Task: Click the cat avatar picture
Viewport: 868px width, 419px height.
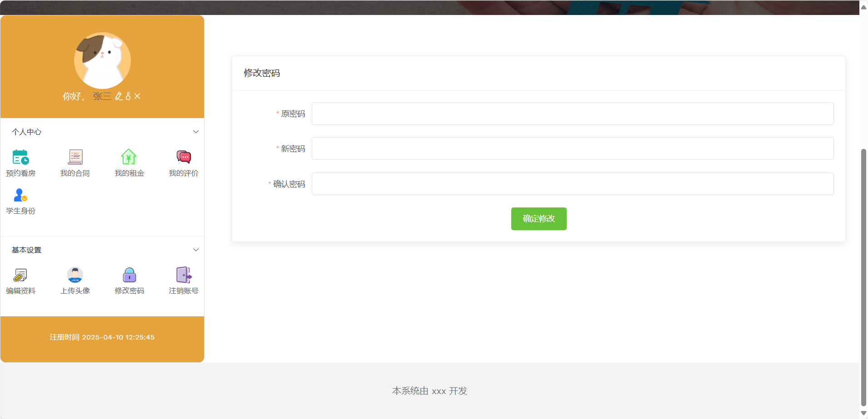Action: point(102,60)
